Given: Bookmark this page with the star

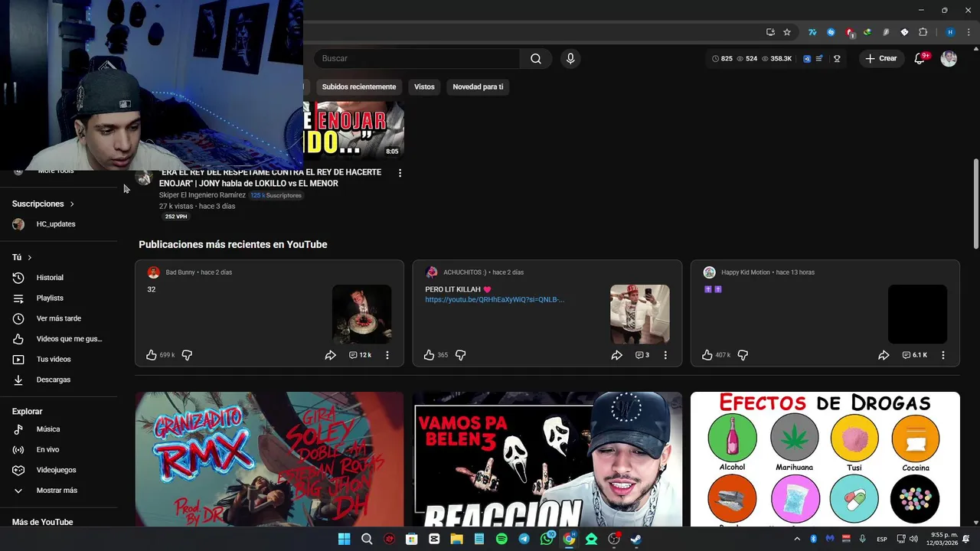Looking at the screenshot, I should click(787, 32).
